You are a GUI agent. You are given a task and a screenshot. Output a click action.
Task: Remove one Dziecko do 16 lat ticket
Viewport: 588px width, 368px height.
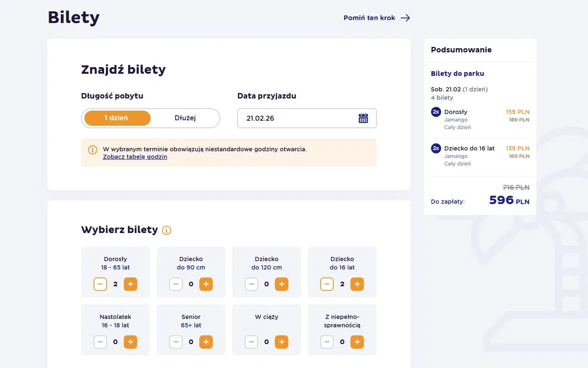[327, 284]
